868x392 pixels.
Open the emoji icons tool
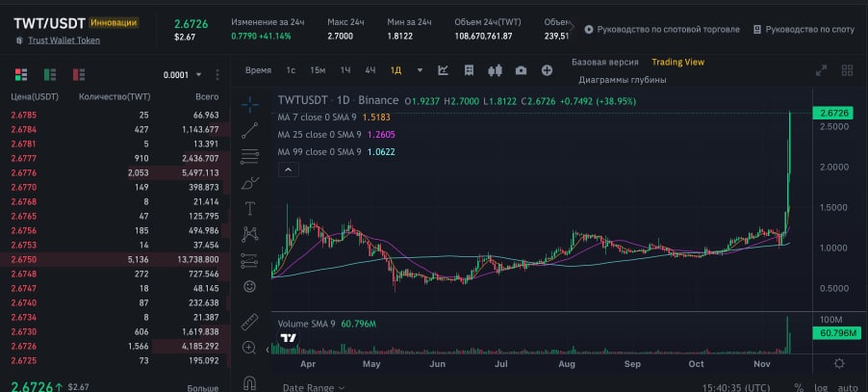coord(249,286)
